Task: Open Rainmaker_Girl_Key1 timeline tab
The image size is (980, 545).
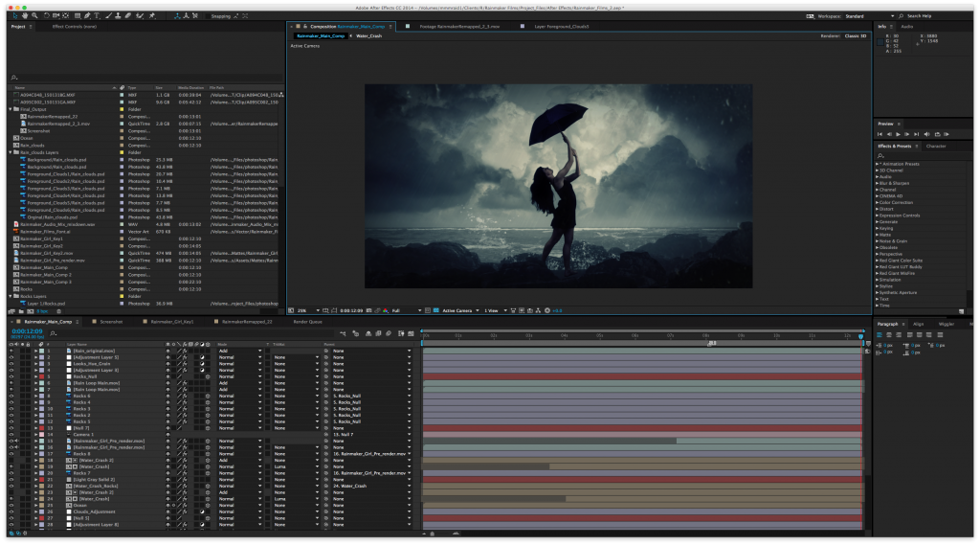Action: 172,322
